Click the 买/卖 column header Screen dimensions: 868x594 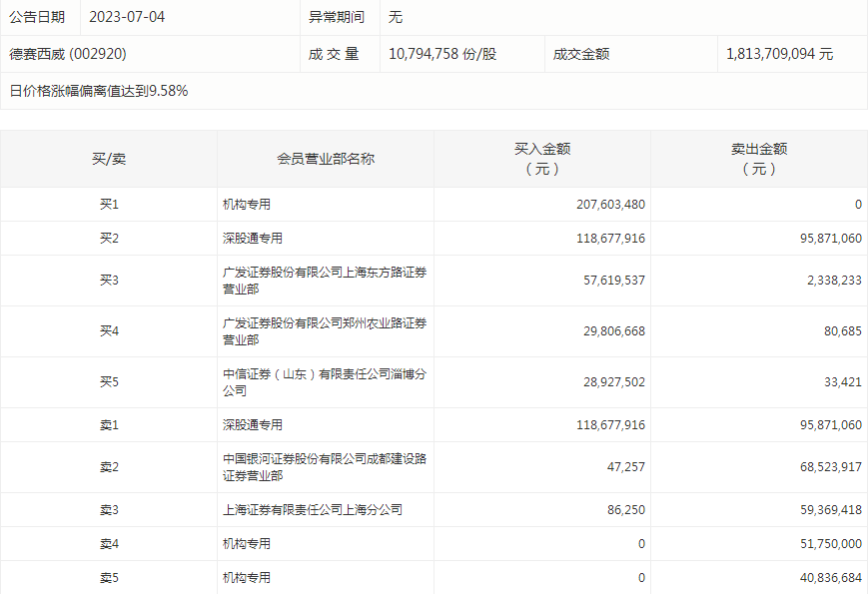(x=109, y=159)
